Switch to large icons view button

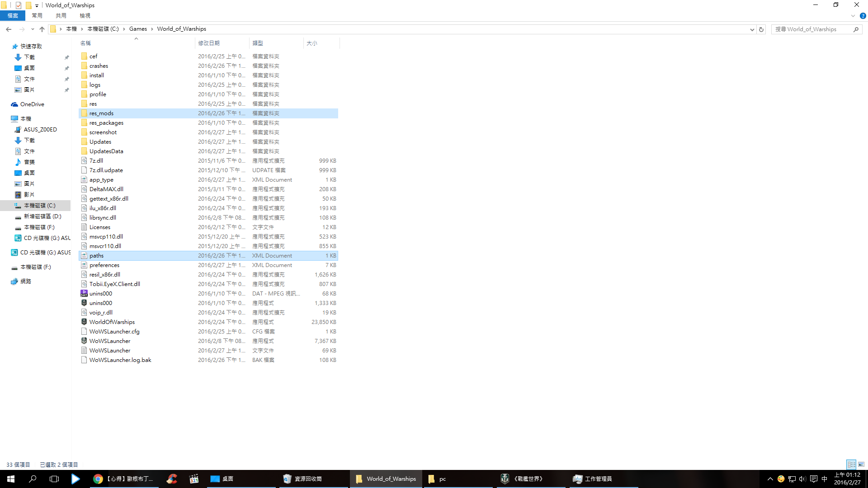click(861, 465)
